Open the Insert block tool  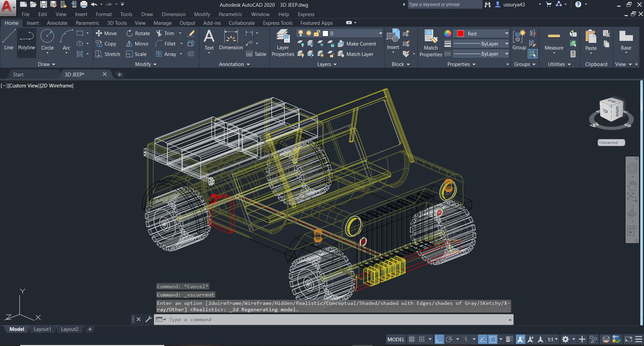[x=393, y=40]
